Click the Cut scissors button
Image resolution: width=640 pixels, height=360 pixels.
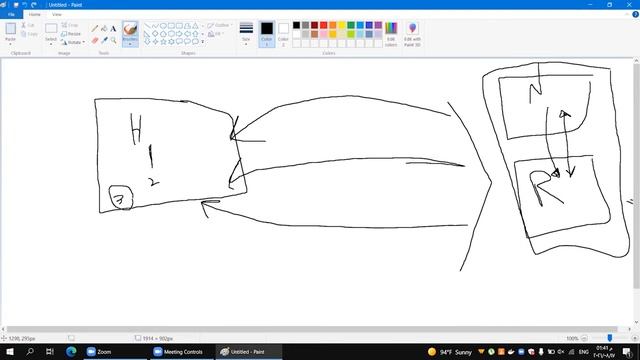tap(28, 25)
